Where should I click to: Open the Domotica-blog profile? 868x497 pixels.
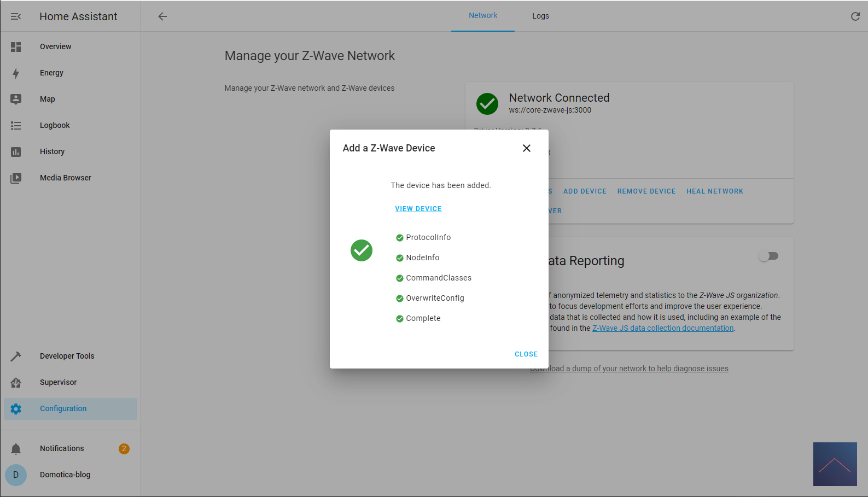pos(71,475)
